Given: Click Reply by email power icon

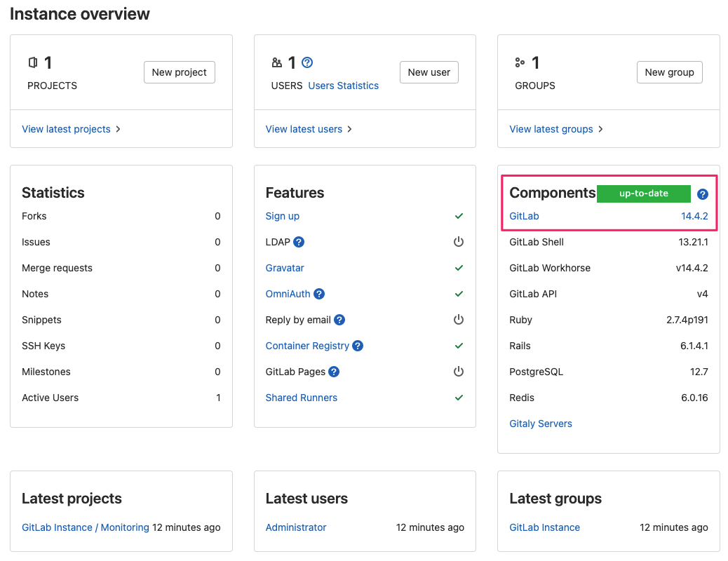Looking at the screenshot, I should [x=459, y=320].
